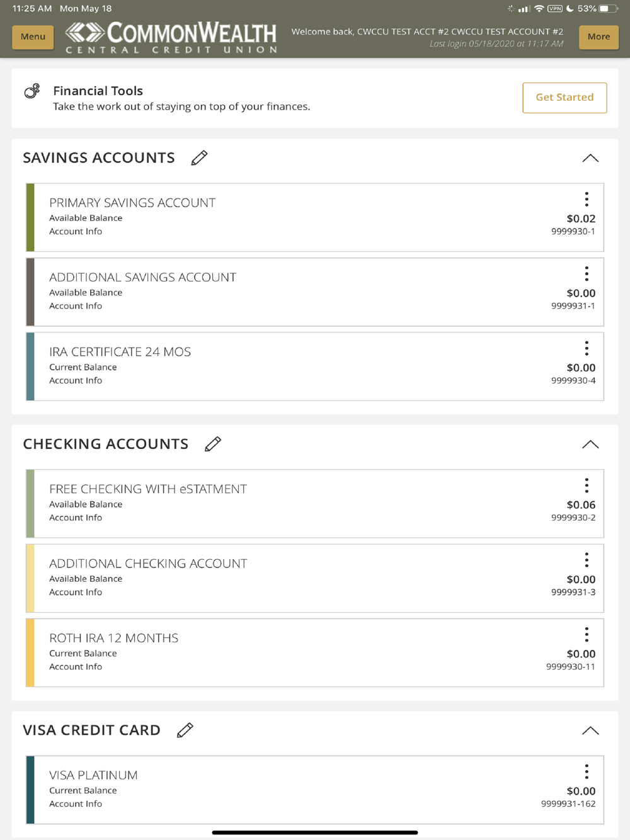Click the Financial Tools coins icon
Image resolution: width=630 pixels, height=840 pixels.
tap(32, 91)
